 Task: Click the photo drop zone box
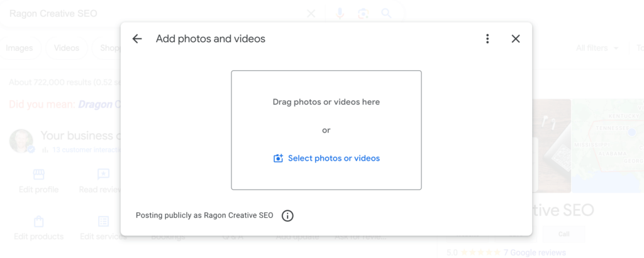tap(326, 130)
